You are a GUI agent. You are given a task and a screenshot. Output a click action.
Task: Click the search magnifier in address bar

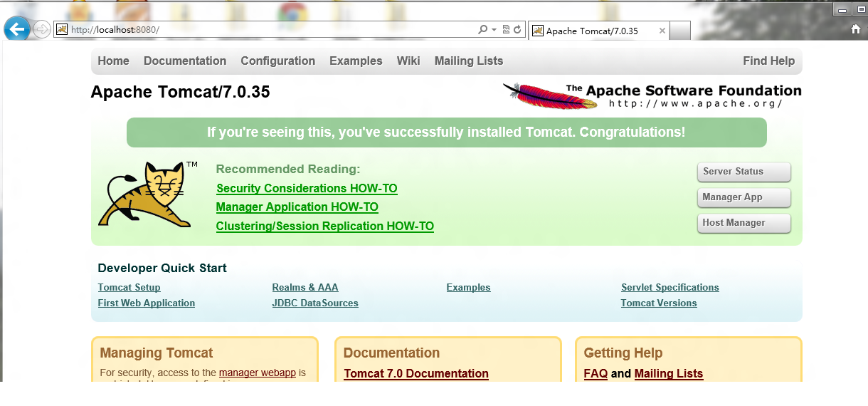(x=483, y=30)
